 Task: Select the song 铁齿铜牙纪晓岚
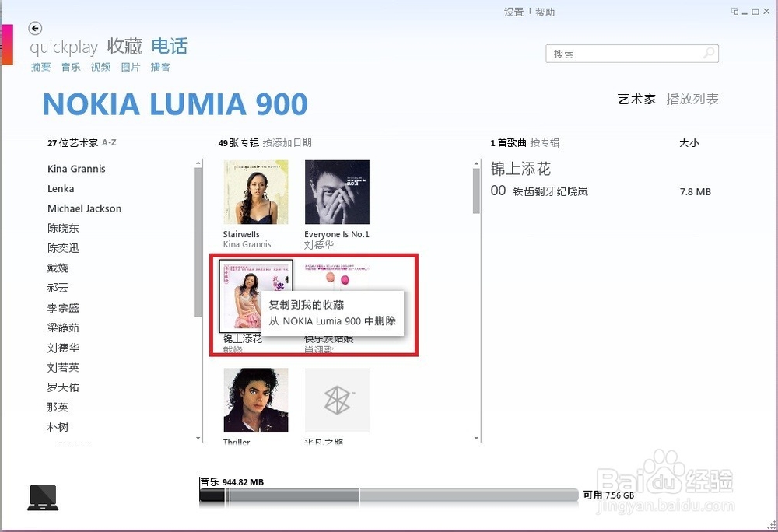tap(550, 191)
